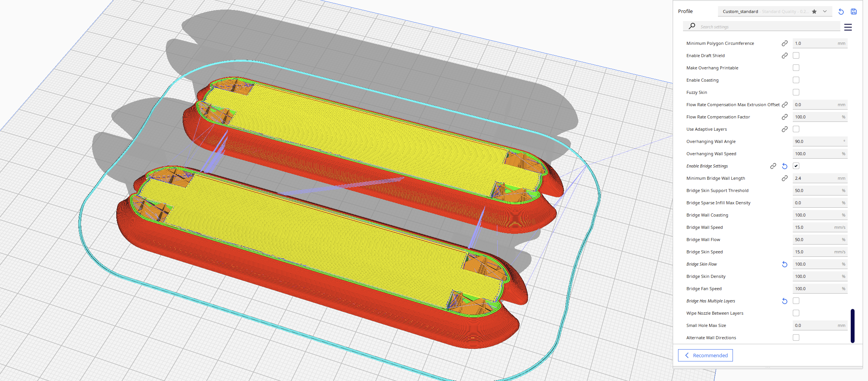Reset Bridge Skin Flow with its revert arrow
This screenshot has width=868, height=381.
[784, 264]
